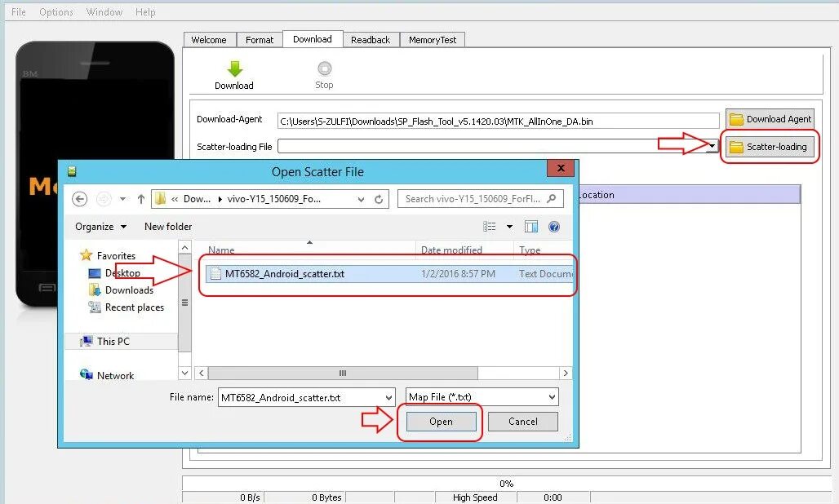
Task: Click the up-one-level arrow icon
Action: coord(140,198)
